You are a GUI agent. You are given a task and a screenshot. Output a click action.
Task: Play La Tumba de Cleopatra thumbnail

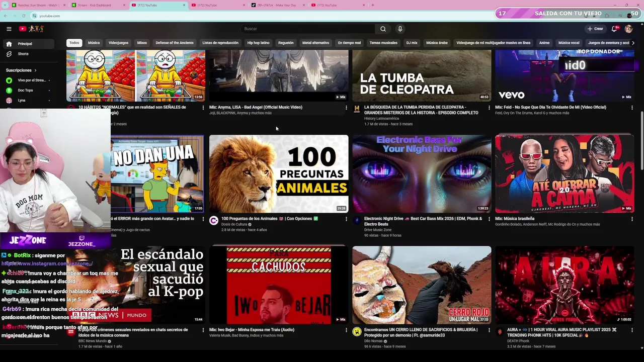422,75
